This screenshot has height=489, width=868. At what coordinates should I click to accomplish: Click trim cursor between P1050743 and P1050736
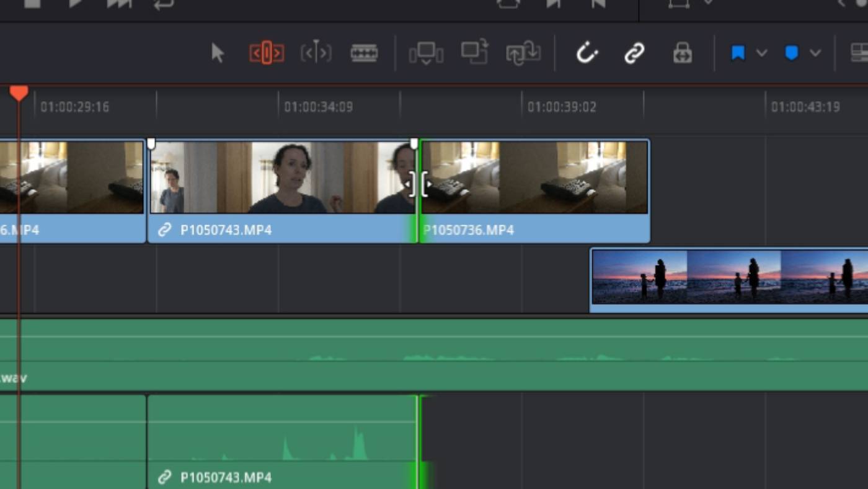(x=418, y=184)
